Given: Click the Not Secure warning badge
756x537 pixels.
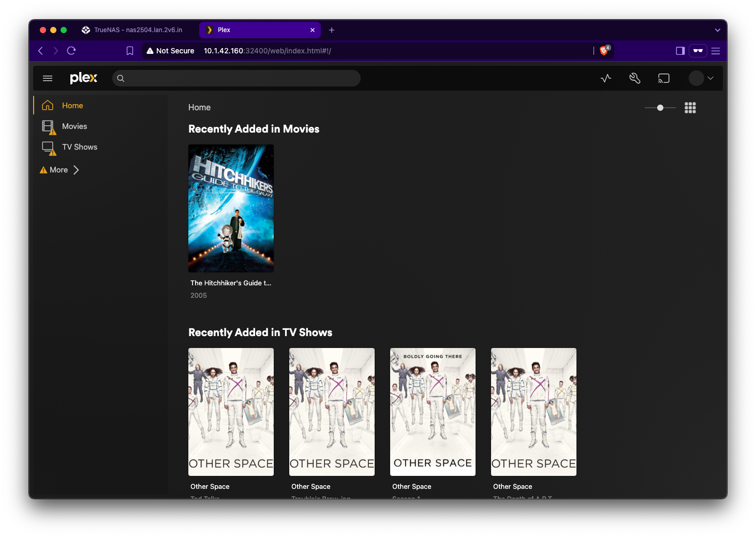Looking at the screenshot, I should tap(170, 51).
